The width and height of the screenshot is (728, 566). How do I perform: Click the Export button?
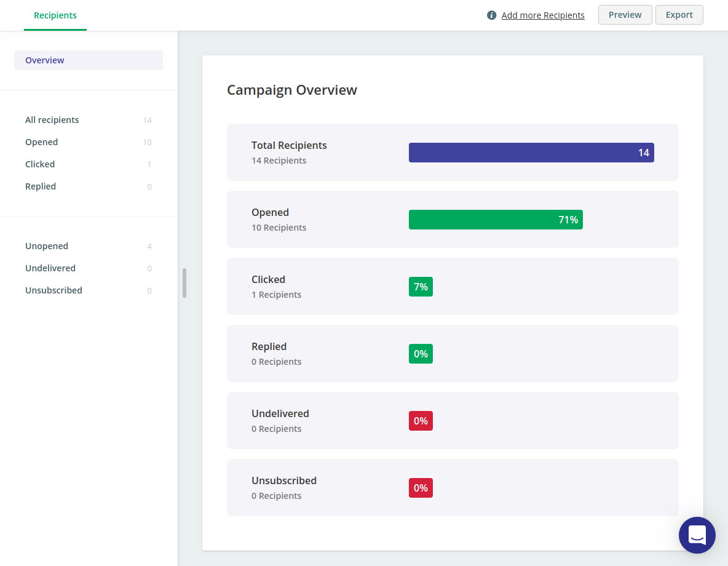click(x=679, y=15)
